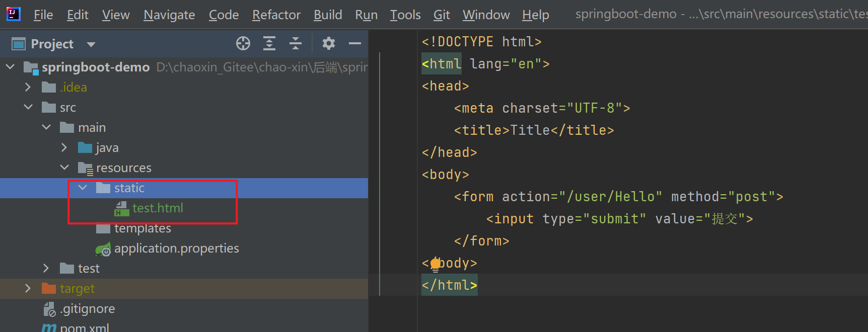
Task: Select the templates folder
Action: click(142, 228)
